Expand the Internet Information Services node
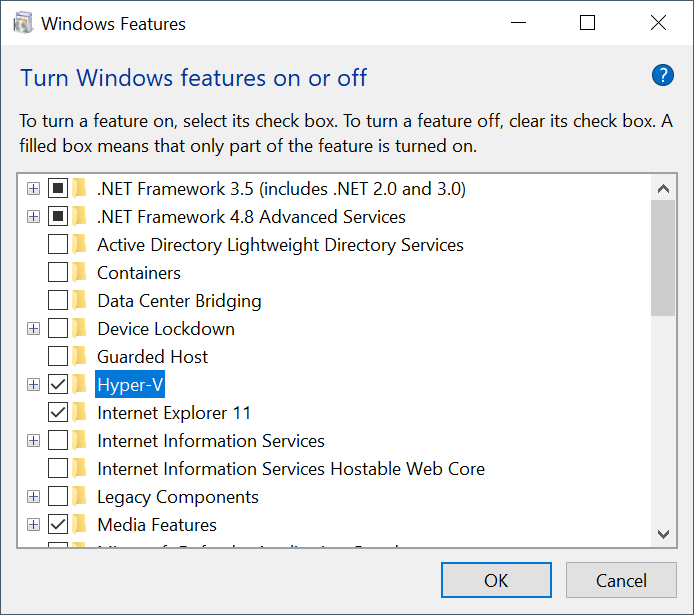The image size is (694, 615). pos(33,441)
